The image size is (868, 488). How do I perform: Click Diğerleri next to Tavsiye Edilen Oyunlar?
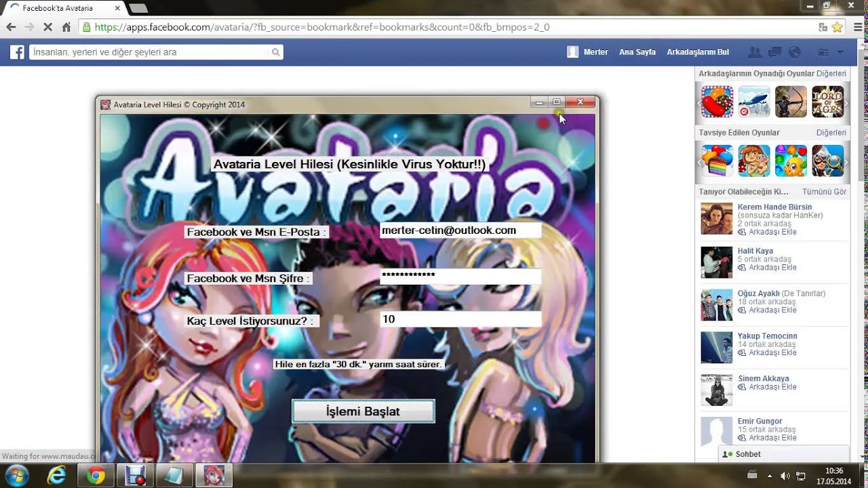point(831,132)
